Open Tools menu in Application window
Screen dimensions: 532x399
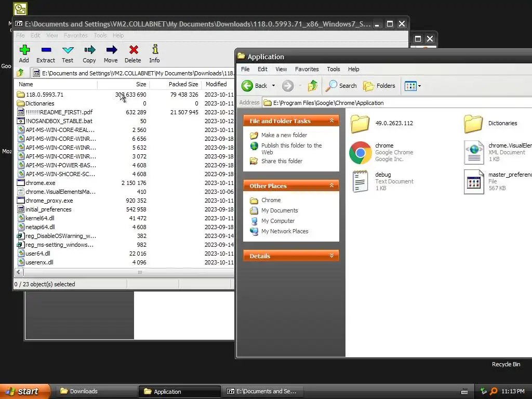pos(333,69)
